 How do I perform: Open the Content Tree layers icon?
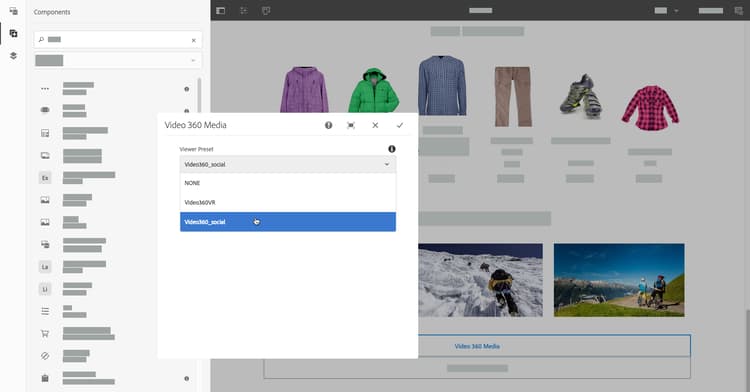[x=13, y=56]
